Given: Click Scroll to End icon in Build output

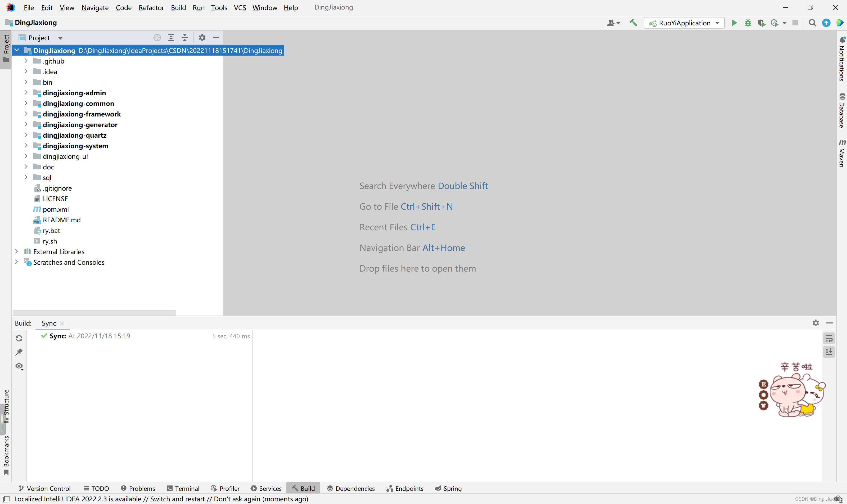Looking at the screenshot, I should [x=829, y=352].
